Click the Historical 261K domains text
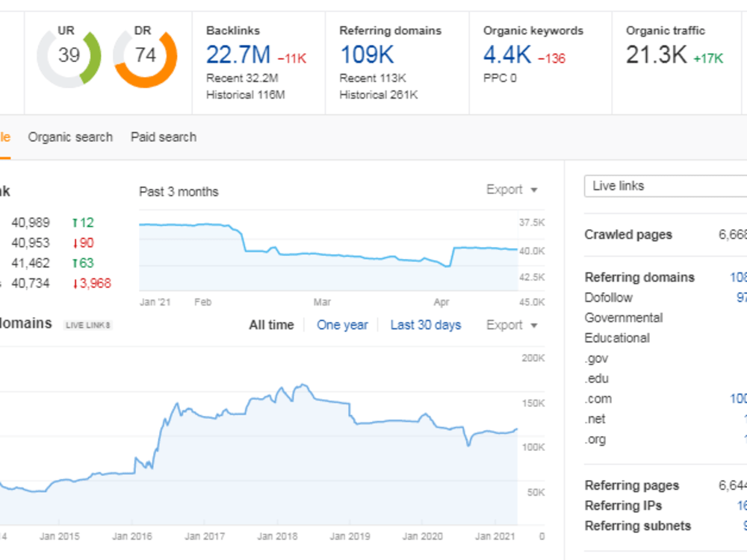Screen dimensions: 747x560 [378, 95]
